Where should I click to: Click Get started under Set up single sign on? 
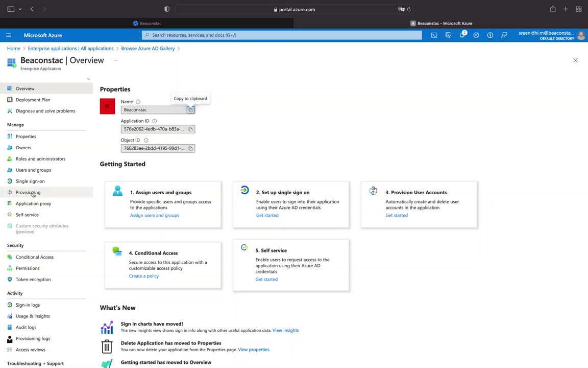click(267, 216)
